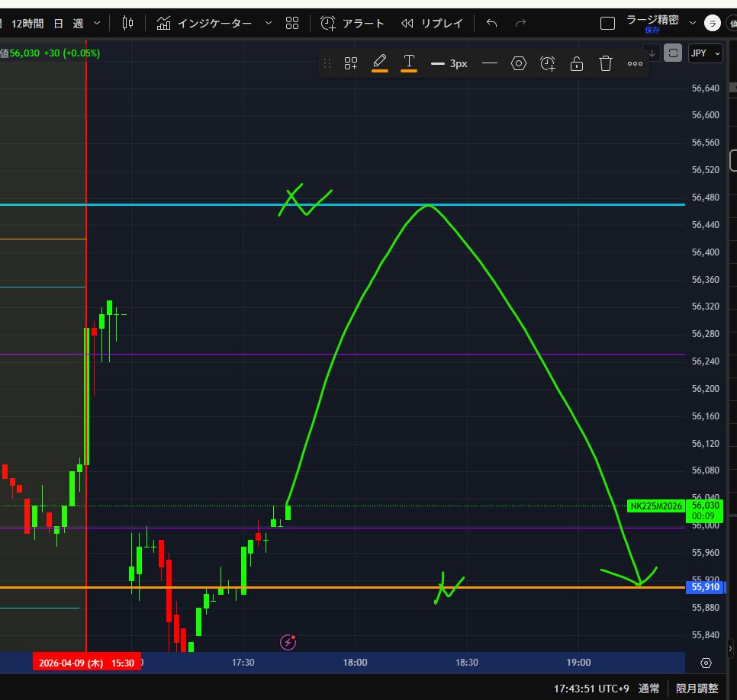This screenshot has width=737, height=700.
Task: Open the JPY currency dropdown
Action: point(705,53)
